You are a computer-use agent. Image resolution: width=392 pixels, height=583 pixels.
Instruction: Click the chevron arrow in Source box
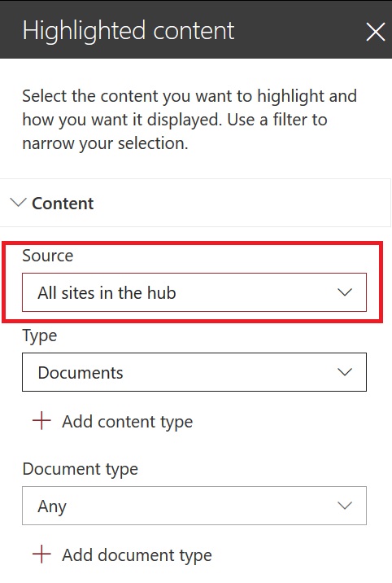[345, 292]
